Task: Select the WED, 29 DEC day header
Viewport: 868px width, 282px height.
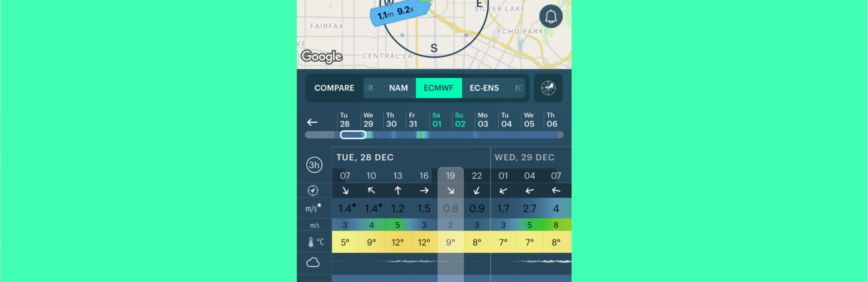Action: [x=524, y=157]
